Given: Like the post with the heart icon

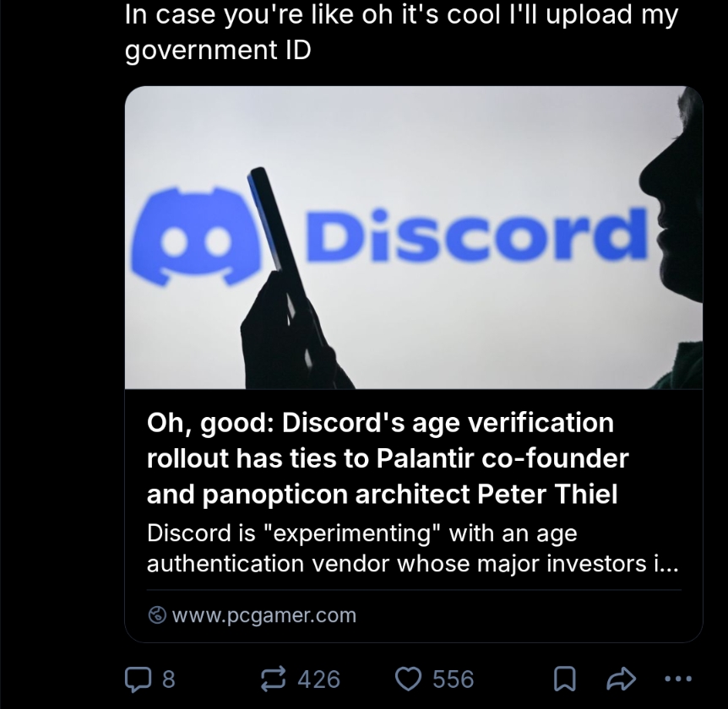Looking at the screenshot, I should [x=409, y=679].
